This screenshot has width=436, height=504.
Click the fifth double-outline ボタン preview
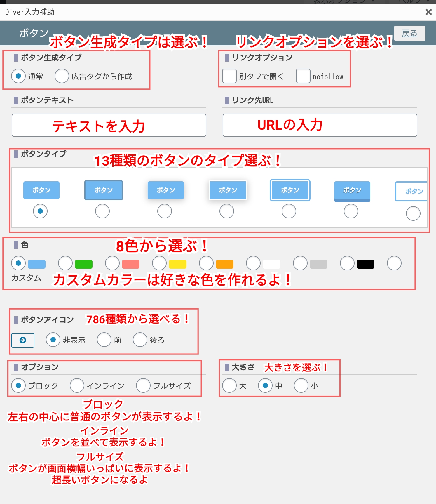pos(290,190)
